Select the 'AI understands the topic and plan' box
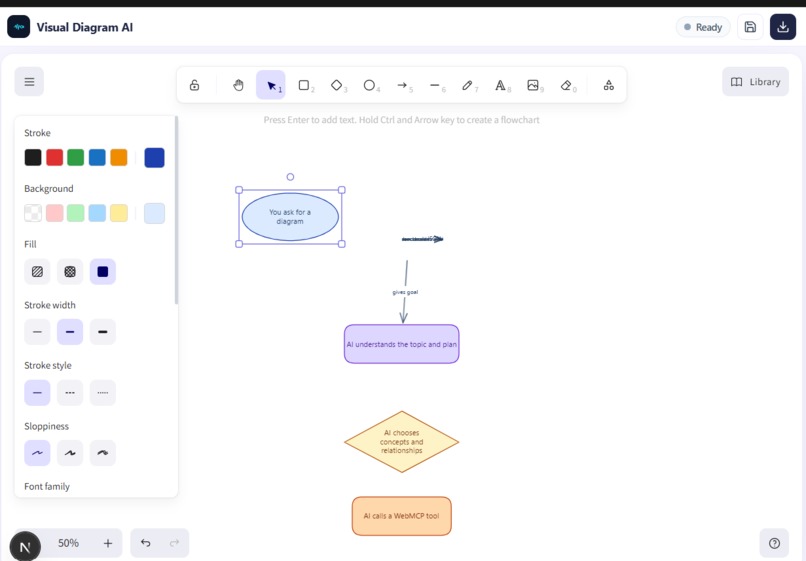The image size is (806, 561). (401, 344)
